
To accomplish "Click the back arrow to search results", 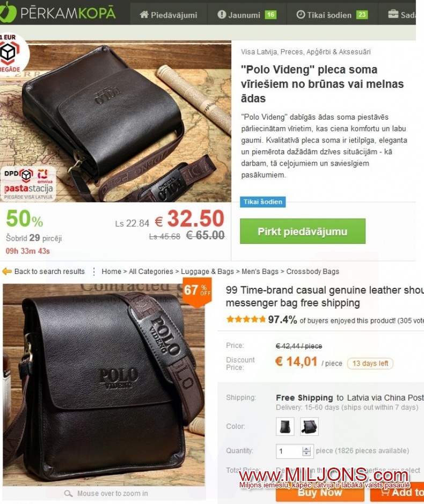I will pyautogui.click(x=7, y=272).
